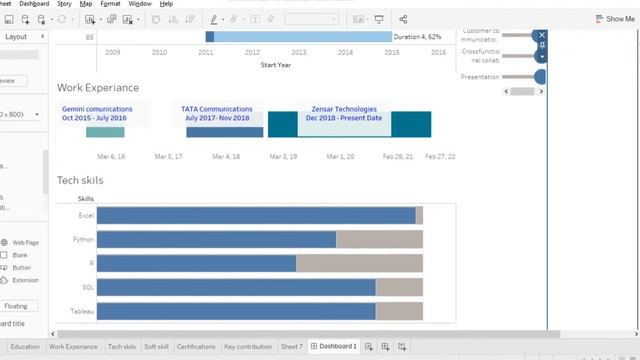Click the Swap Rows and Columns icon

click(156, 19)
